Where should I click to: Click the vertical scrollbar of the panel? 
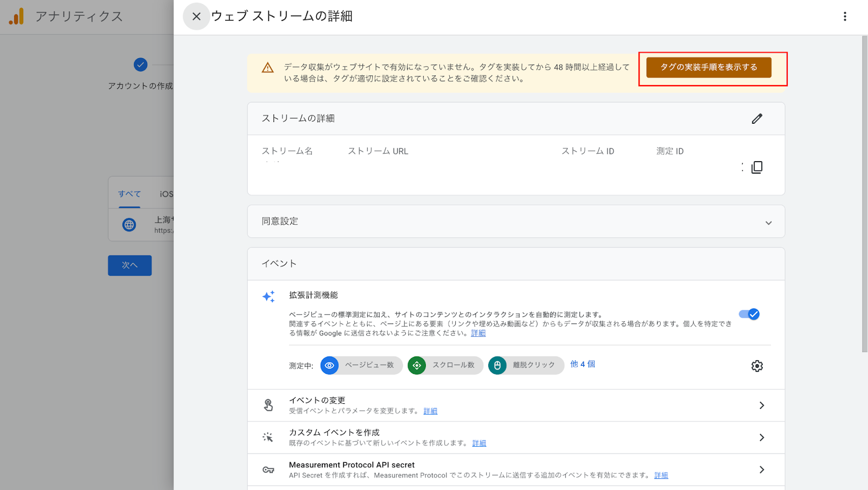pos(865,194)
